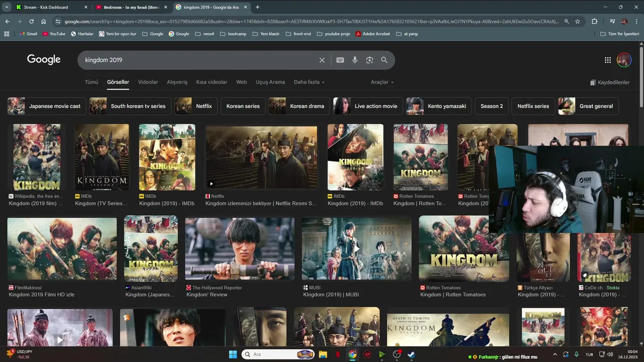The image size is (644, 362).
Task: Open the Chrome apps grid in bookmarks bar
Action: (x=7, y=34)
